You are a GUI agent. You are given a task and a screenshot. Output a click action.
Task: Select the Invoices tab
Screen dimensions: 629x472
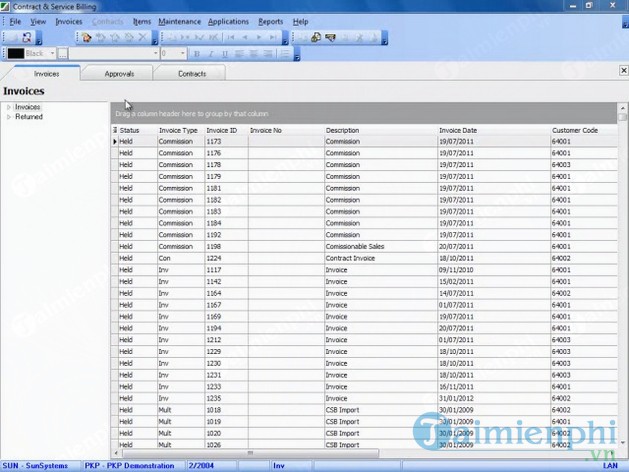tap(46, 74)
